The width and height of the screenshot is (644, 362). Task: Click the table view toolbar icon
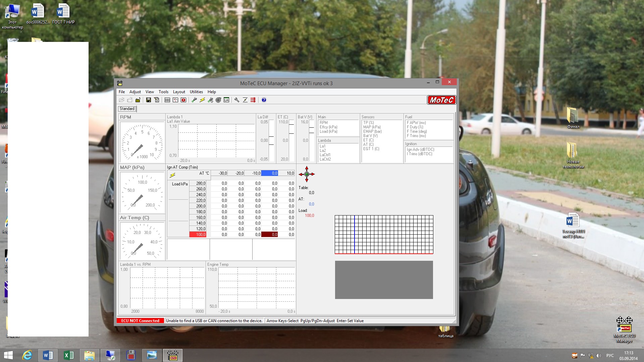(167, 100)
